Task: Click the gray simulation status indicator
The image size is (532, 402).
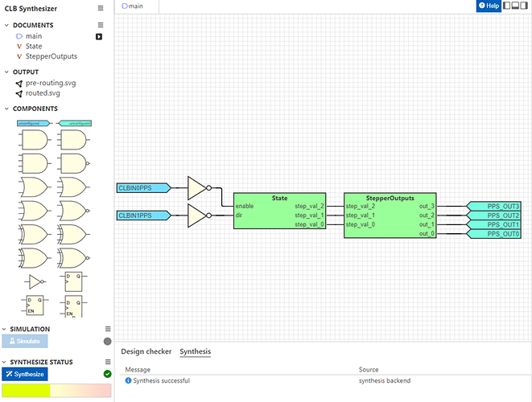Action: (108, 342)
